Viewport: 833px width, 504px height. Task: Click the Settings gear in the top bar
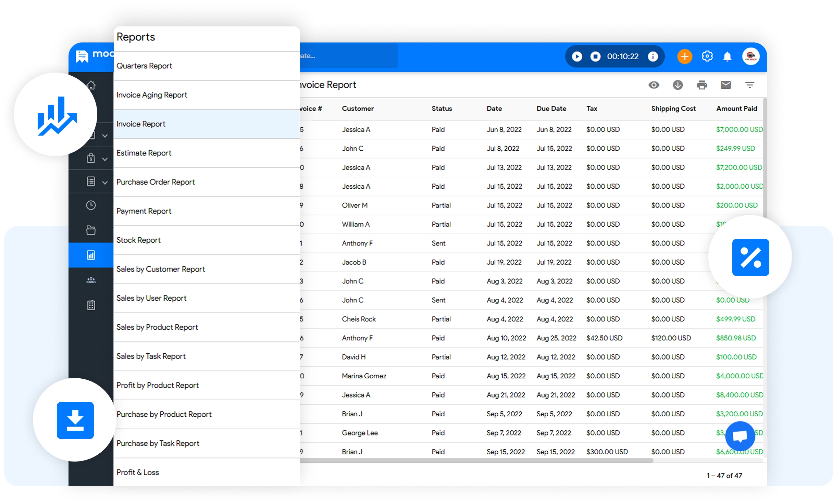pyautogui.click(x=707, y=56)
